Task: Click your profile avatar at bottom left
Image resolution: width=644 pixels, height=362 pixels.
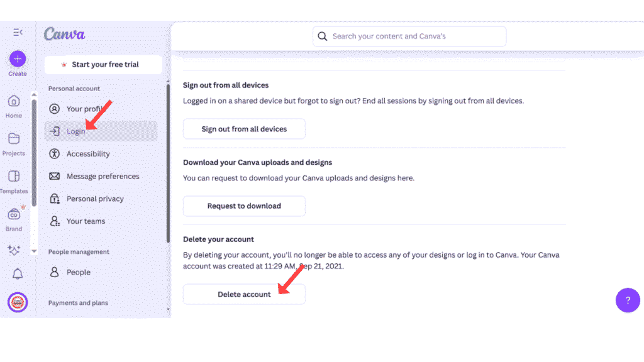Action: coord(17,302)
